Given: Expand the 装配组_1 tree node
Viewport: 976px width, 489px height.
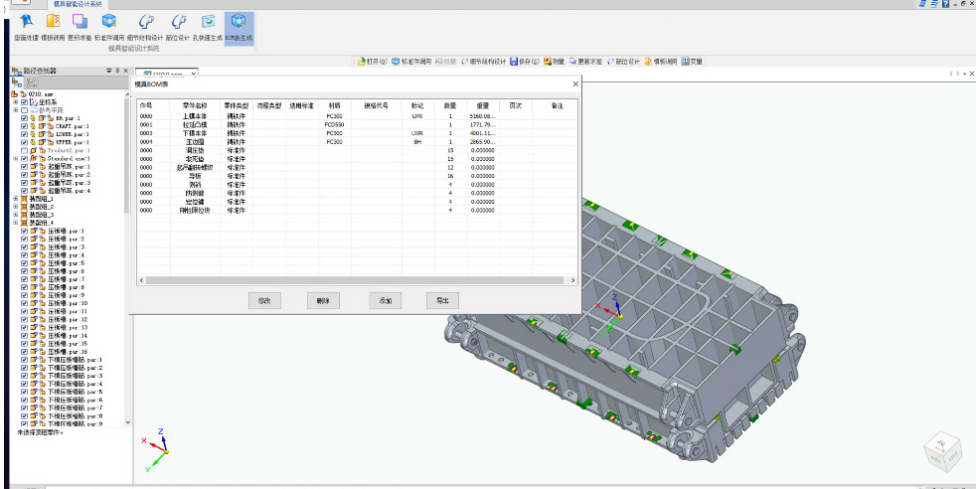Looking at the screenshot, I should pos(15,199).
